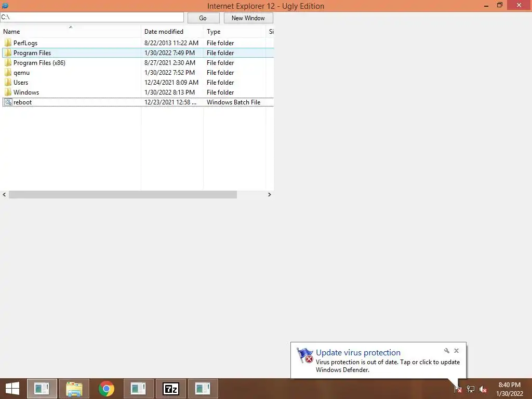The image size is (532, 399).
Task: Switch to the taskbar window beside Chrome
Action: (138, 389)
